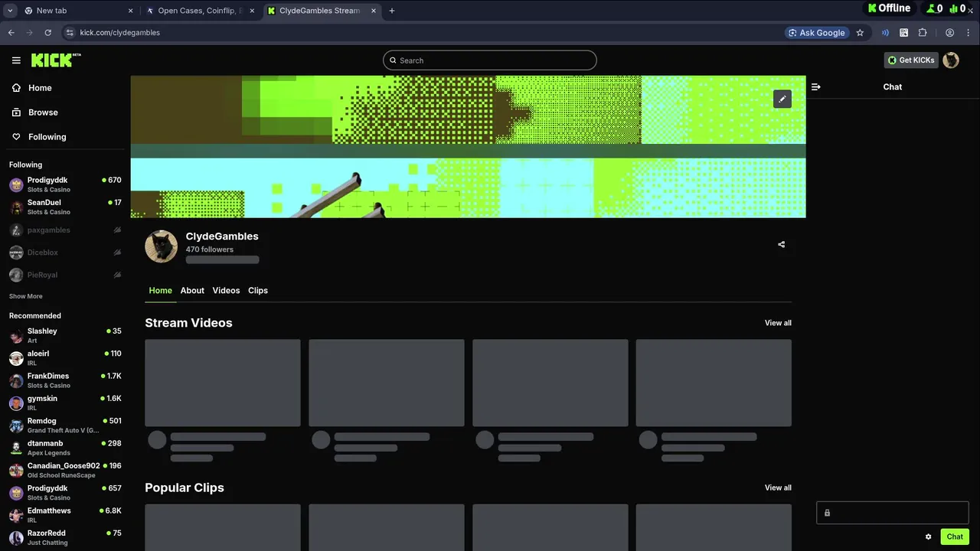Open aloeirl recommended channel
Viewport: 980px width, 551px height.
pyautogui.click(x=65, y=358)
